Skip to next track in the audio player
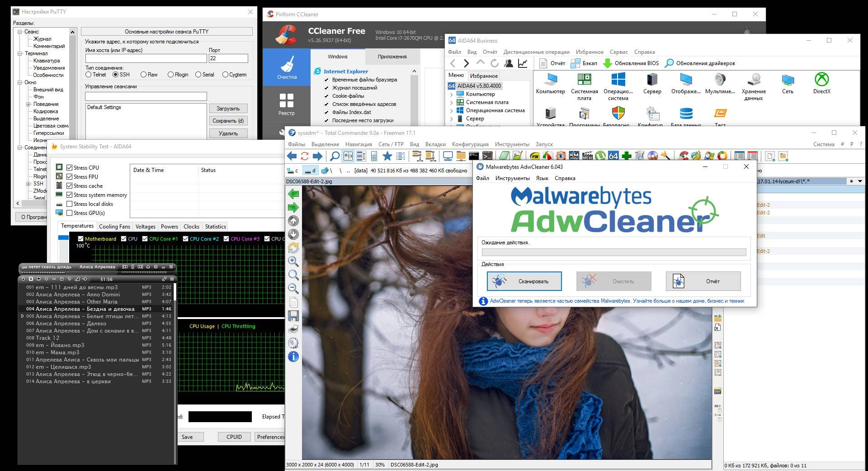Viewport: 868px width, 471px height. click(x=140, y=266)
